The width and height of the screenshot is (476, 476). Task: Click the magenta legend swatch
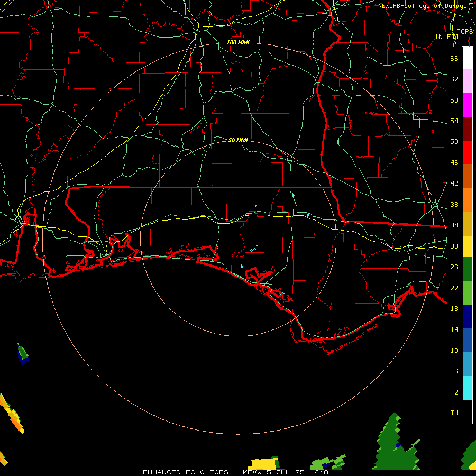point(467,105)
